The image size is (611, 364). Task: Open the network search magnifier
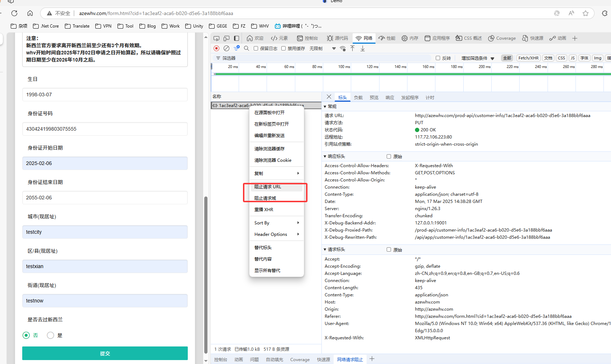point(247,48)
